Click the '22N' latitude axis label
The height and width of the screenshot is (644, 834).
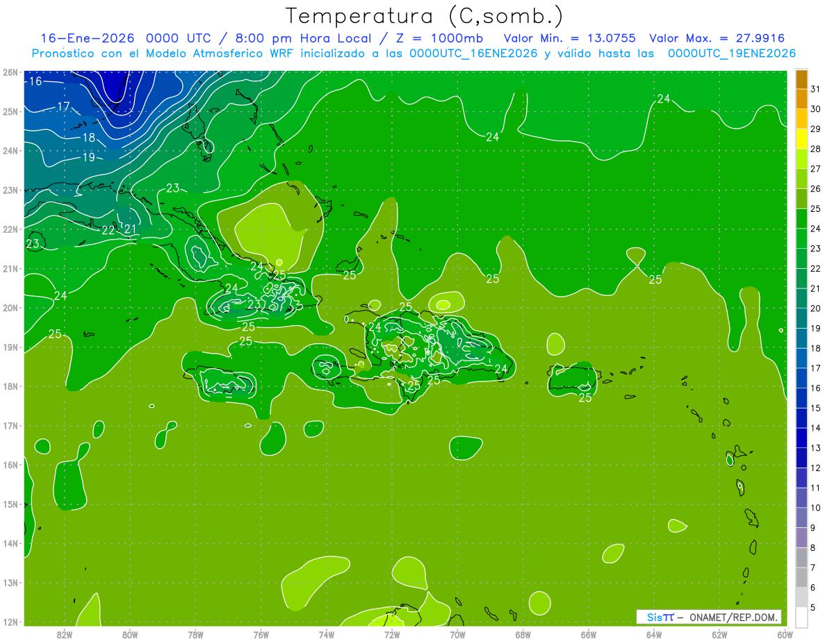pos(10,229)
